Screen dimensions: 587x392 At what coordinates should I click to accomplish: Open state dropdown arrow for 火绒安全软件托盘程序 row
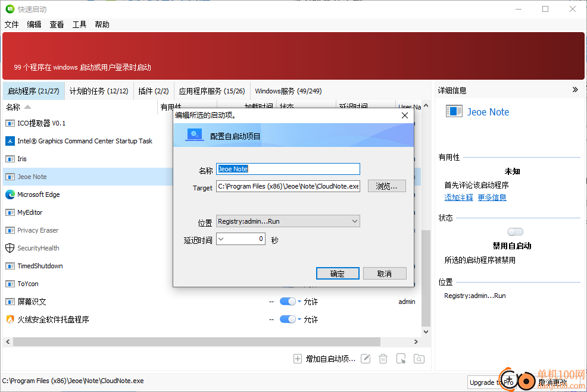pyautogui.click(x=299, y=319)
